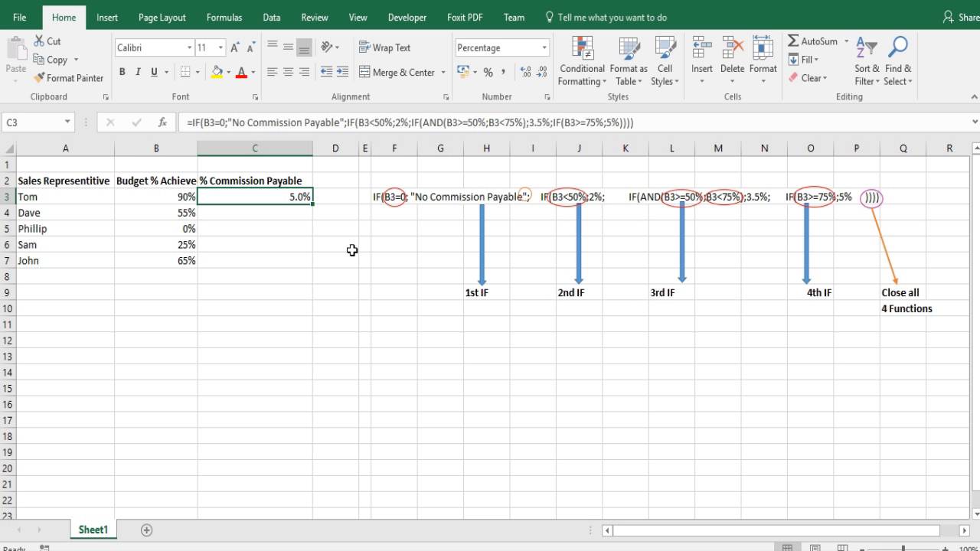Image resolution: width=980 pixels, height=551 pixels.
Task: Open the File tab
Action: [x=20, y=17]
